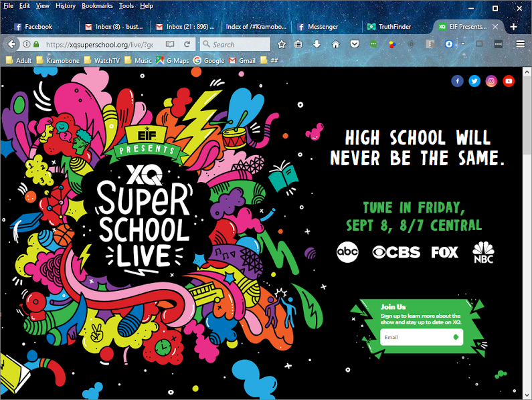
Task: Click the NBC peacock logo
Action: click(x=483, y=252)
